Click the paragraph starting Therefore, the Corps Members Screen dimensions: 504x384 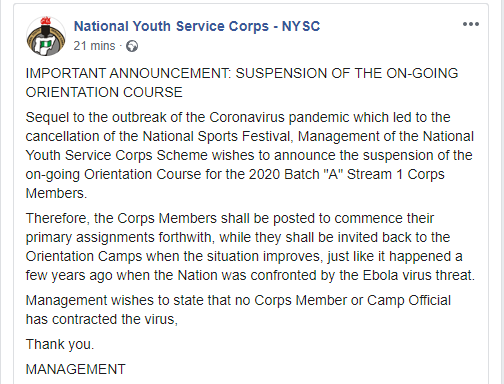pyautogui.click(x=250, y=247)
